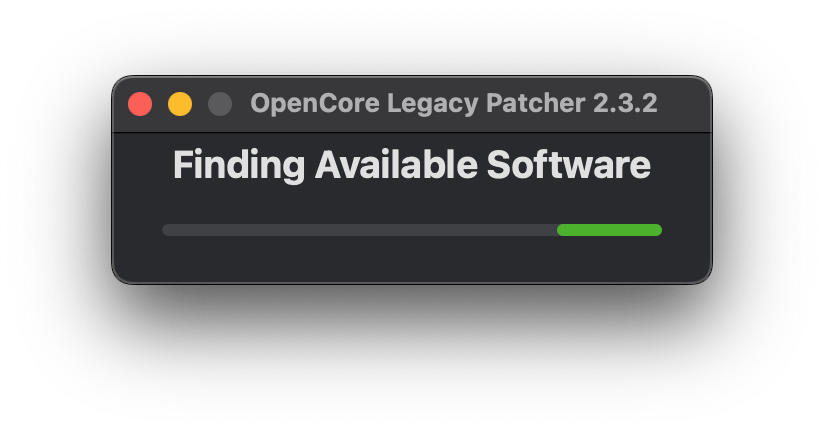824x432 pixels.
Task: Click the gray unfilled progress bar track
Action: point(358,230)
